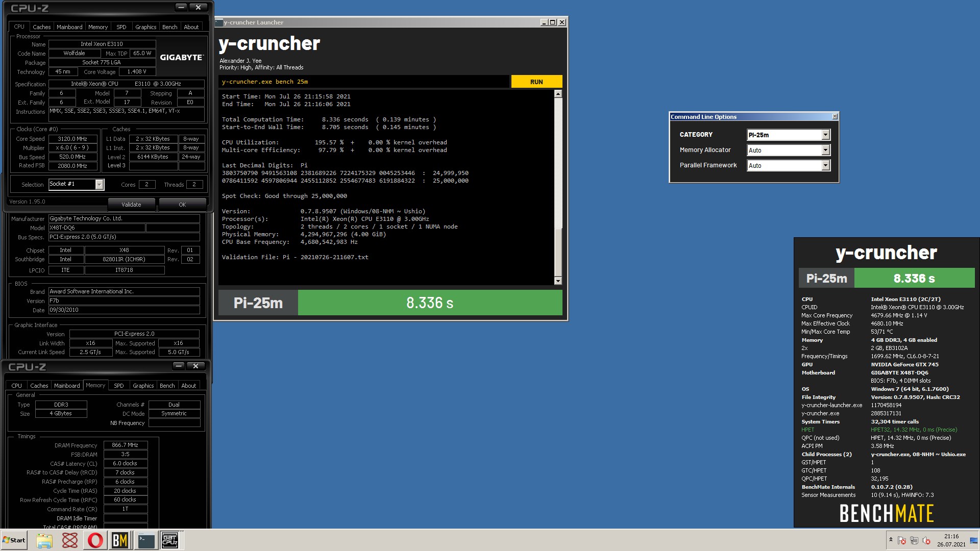Select CPU tab in lower CPU-Z window

click(x=16, y=386)
